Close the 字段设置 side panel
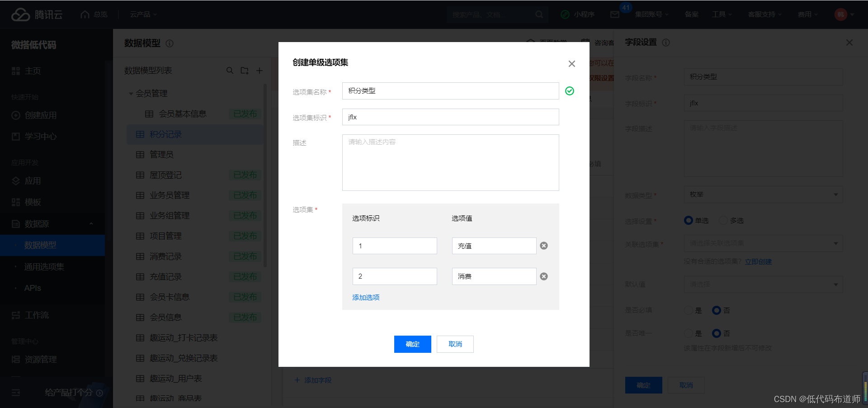 point(849,43)
